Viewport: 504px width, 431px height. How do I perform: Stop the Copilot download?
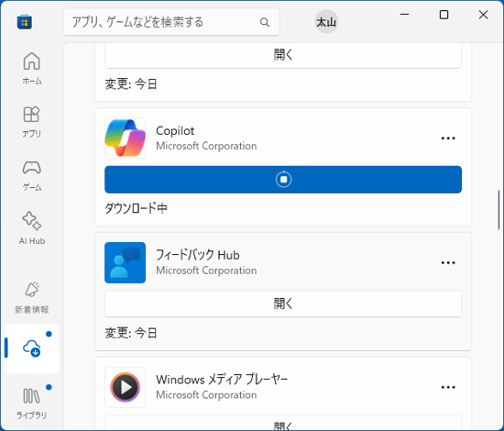tap(283, 180)
